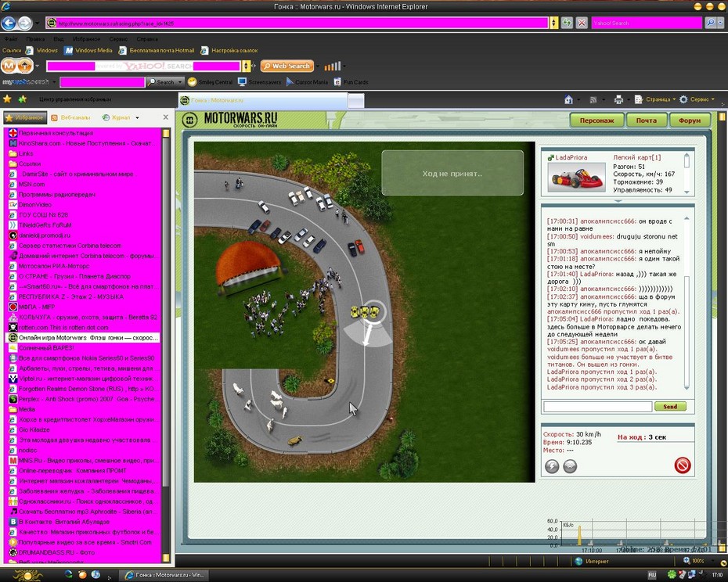
Task: Click the grey chat bubble round button
Action: coord(570,466)
